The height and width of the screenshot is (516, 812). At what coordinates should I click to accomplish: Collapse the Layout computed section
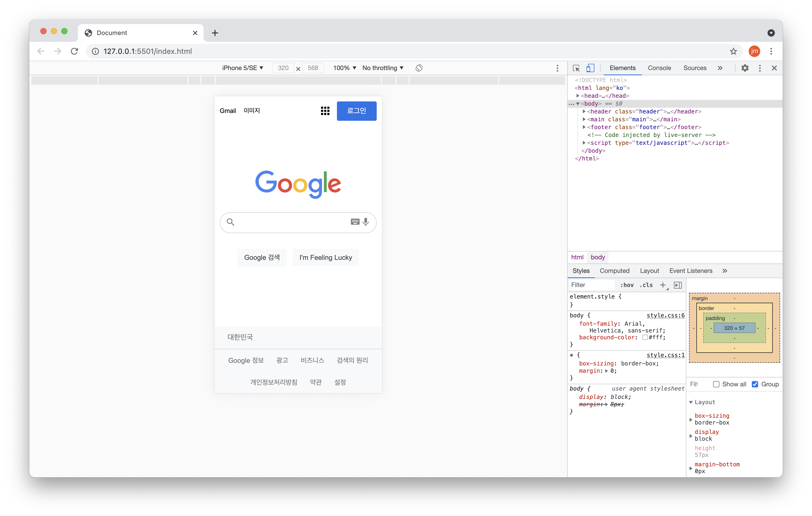(x=691, y=402)
